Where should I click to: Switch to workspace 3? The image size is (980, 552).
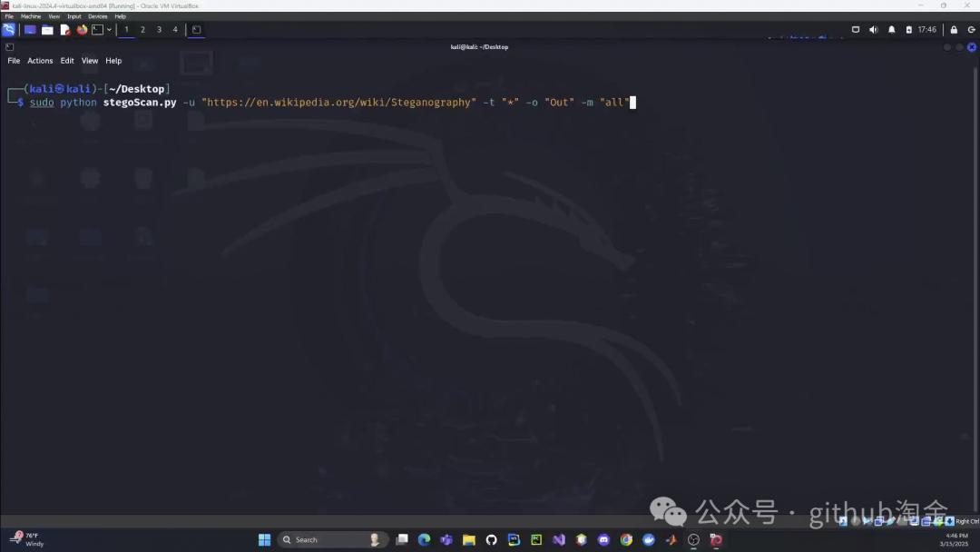point(159,30)
